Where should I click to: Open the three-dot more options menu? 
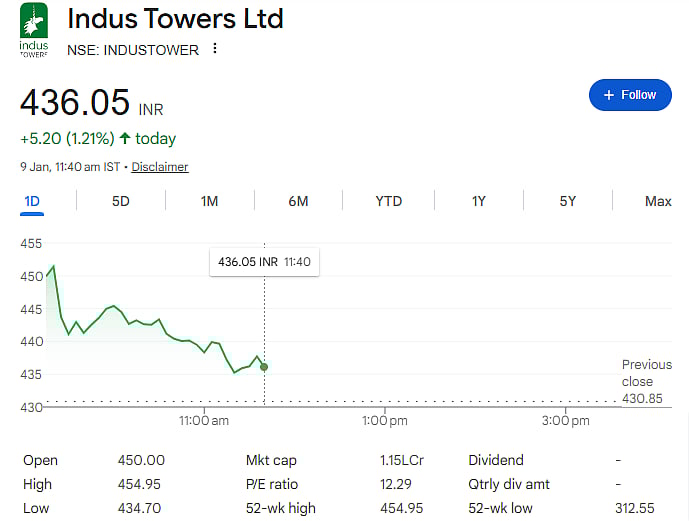214,49
